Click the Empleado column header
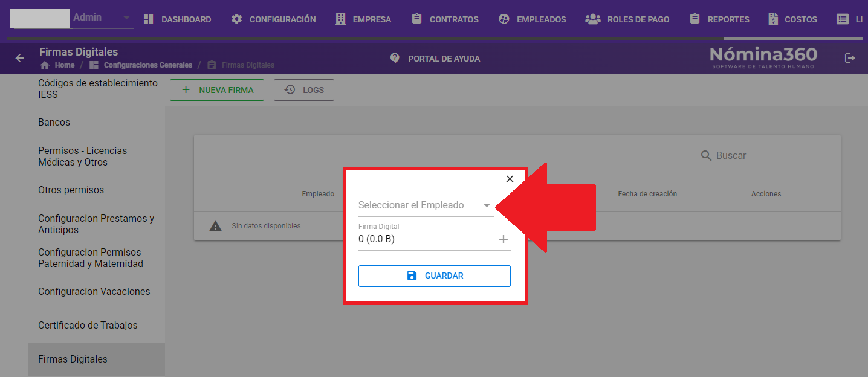 click(318, 194)
